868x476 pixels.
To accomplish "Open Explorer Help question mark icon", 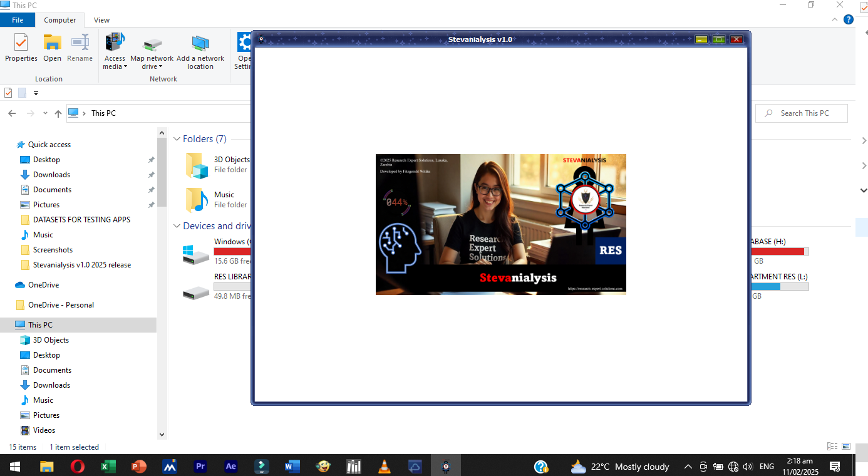I will pyautogui.click(x=849, y=20).
